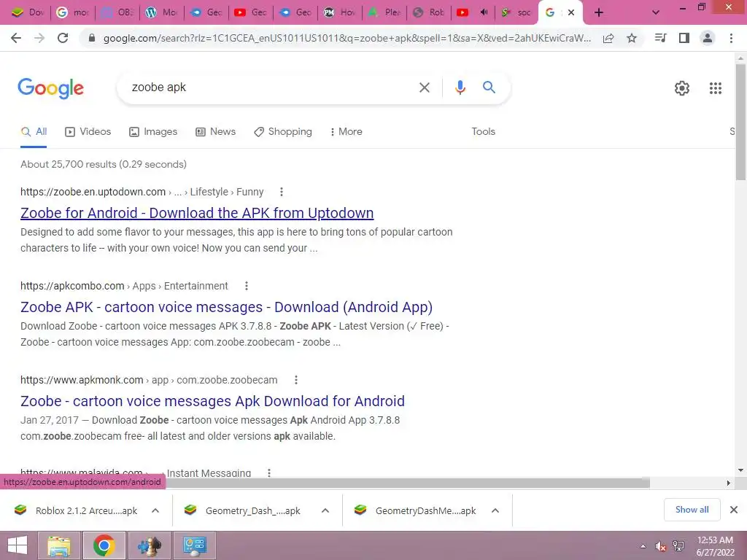
Task: Open the media control icon in toolbar
Action: click(x=660, y=38)
